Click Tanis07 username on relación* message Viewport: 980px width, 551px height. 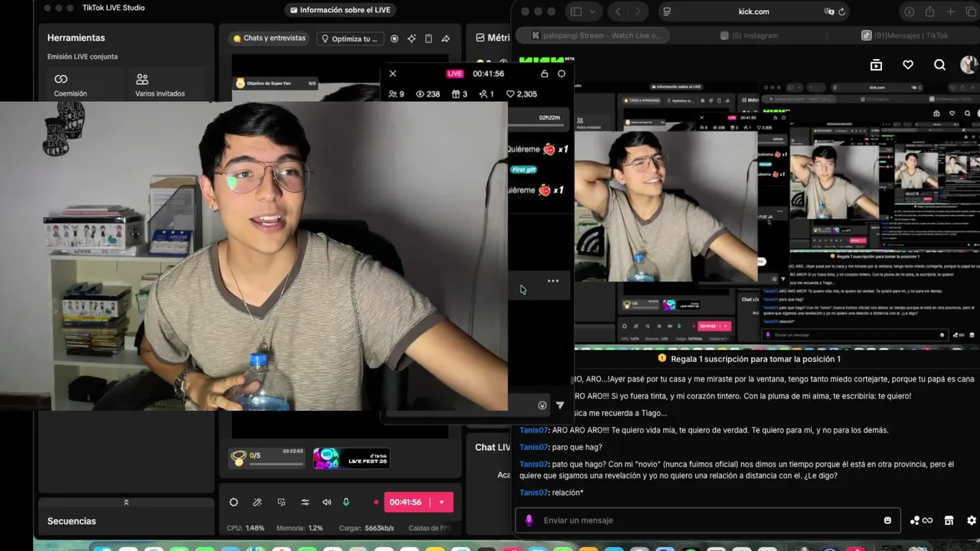pos(534,493)
